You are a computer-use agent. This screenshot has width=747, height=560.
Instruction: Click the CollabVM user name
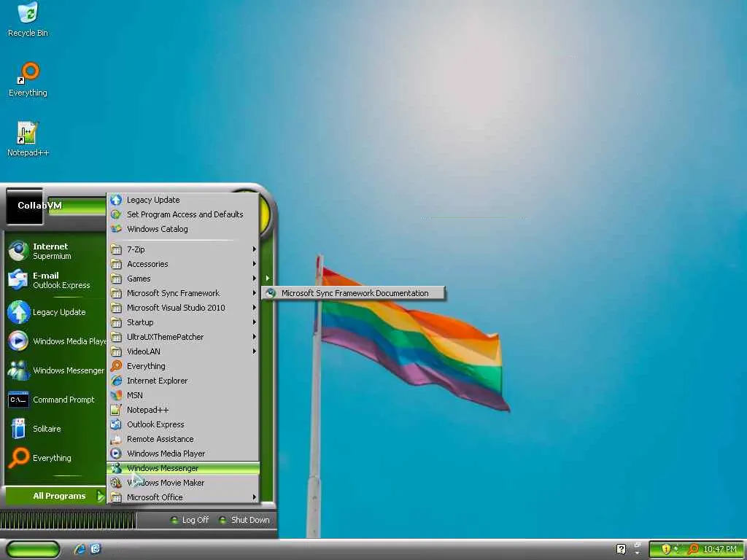(39, 206)
